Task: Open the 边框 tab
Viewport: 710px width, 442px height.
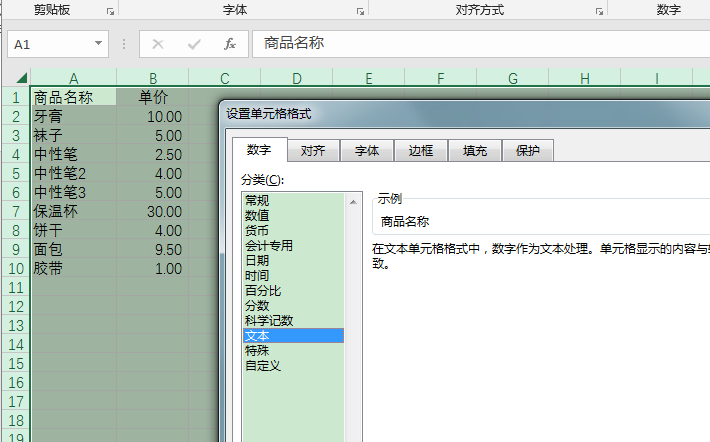Action: 420,150
